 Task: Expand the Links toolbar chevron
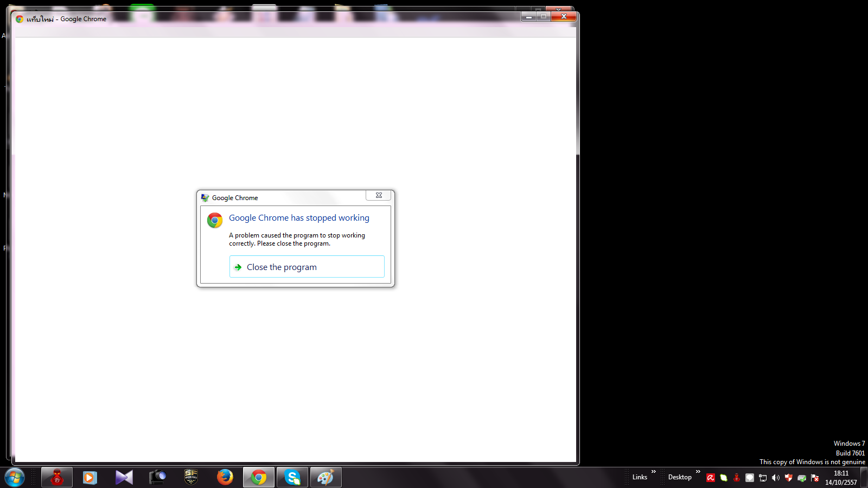(x=654, y=472)
